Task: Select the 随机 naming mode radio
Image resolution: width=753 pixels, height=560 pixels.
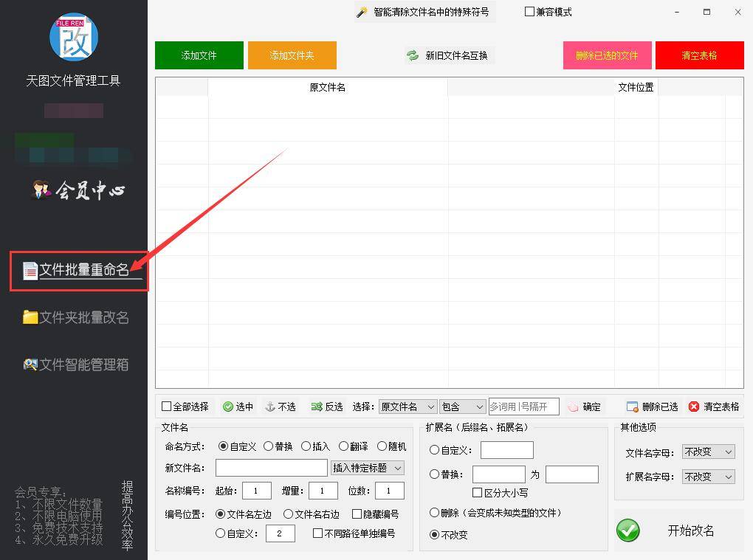Action: [x=382, y=446]
